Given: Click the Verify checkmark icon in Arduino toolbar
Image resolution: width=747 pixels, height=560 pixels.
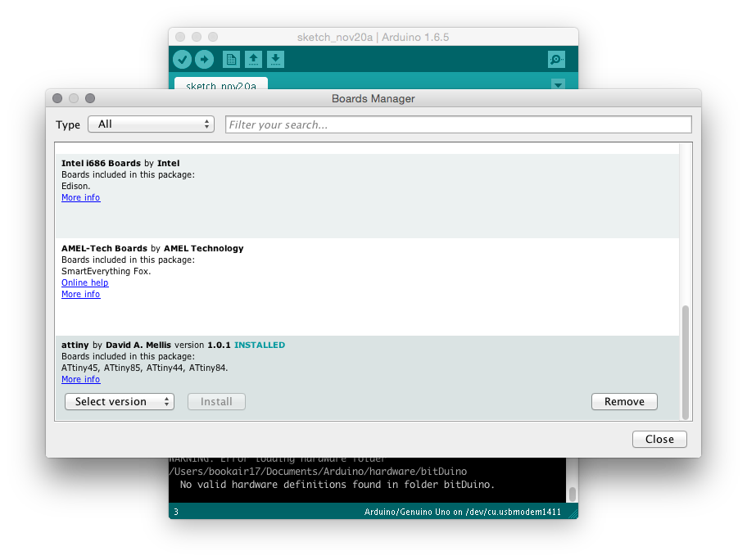Looking at the screenshot, I should (x=182, y=60).
